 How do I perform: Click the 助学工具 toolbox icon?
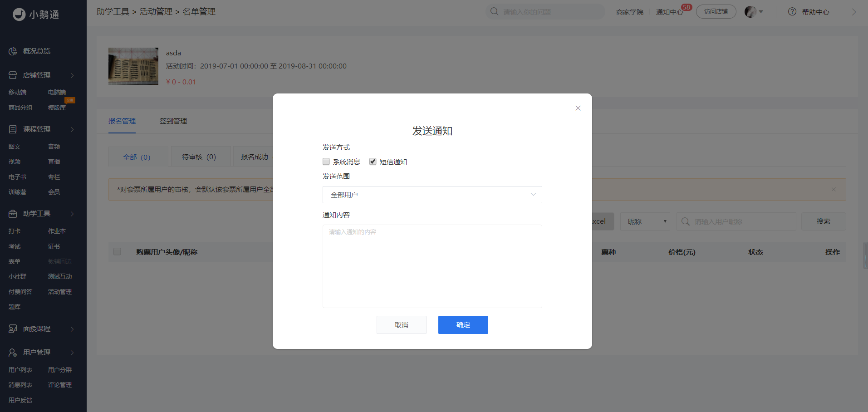click(13, 214)
